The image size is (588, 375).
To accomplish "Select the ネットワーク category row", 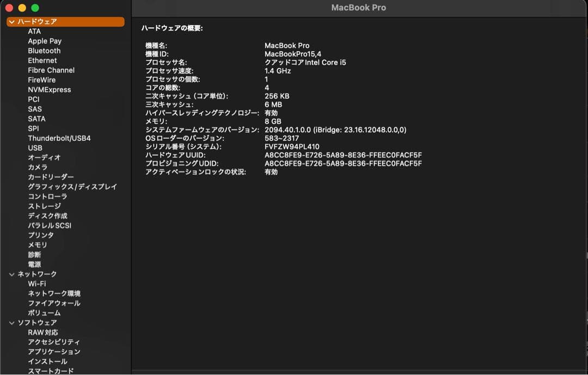I will point(37,274).
